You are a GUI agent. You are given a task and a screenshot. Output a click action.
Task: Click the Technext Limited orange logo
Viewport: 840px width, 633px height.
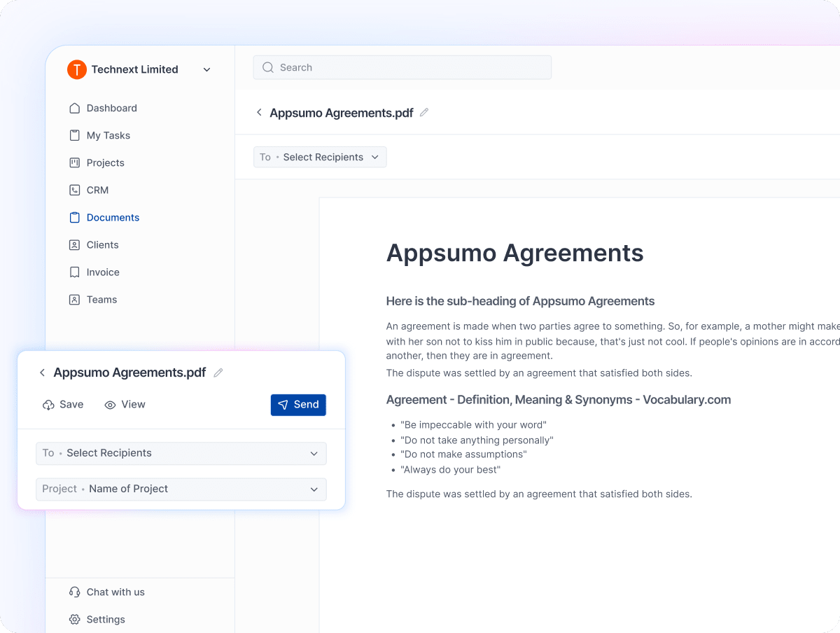pyautogui.click(x=76, y=69)
